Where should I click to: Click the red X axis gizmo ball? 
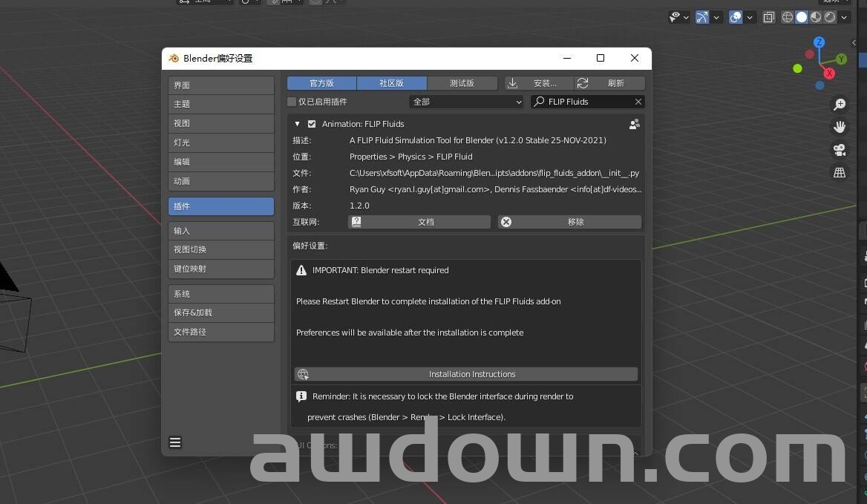pos(829,73)
